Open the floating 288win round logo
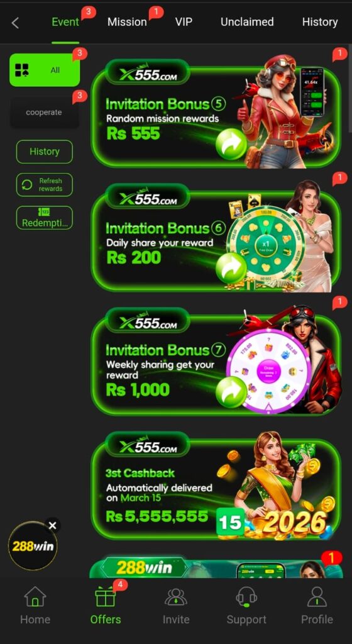Screen dimensions: 352x644 pyautogui.click(x=33, y=547)
